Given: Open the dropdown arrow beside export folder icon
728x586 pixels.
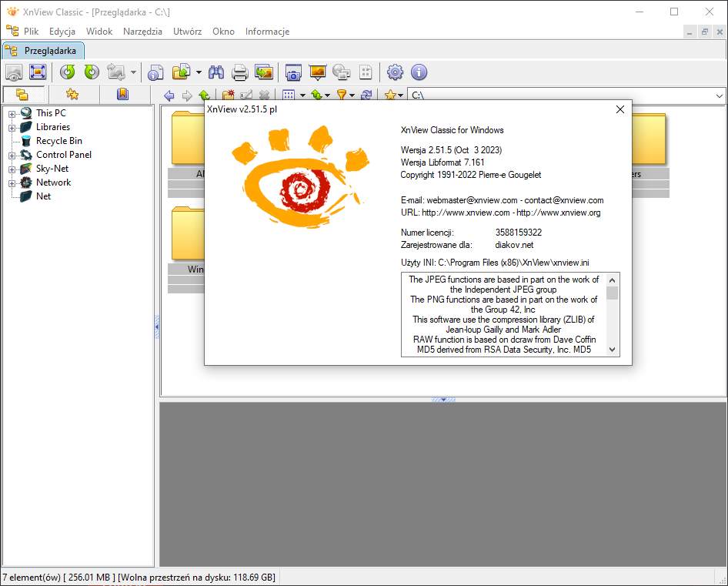Looking at the screenshot, I should coord(199,72).
